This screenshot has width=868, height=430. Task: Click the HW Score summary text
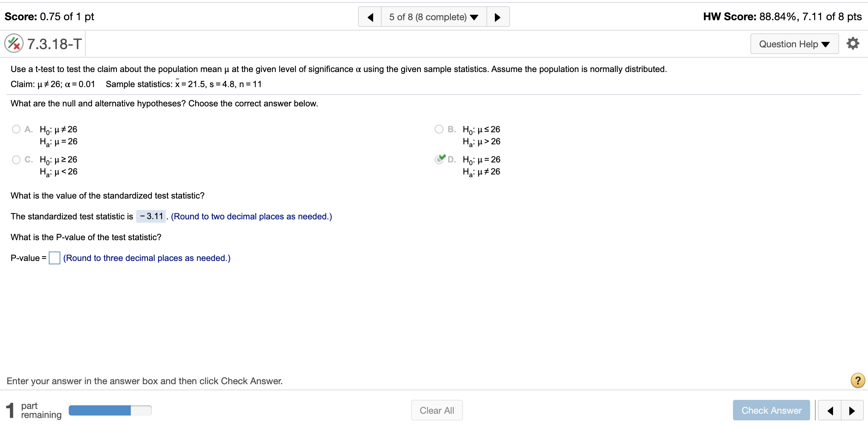(x=782, y=17)
